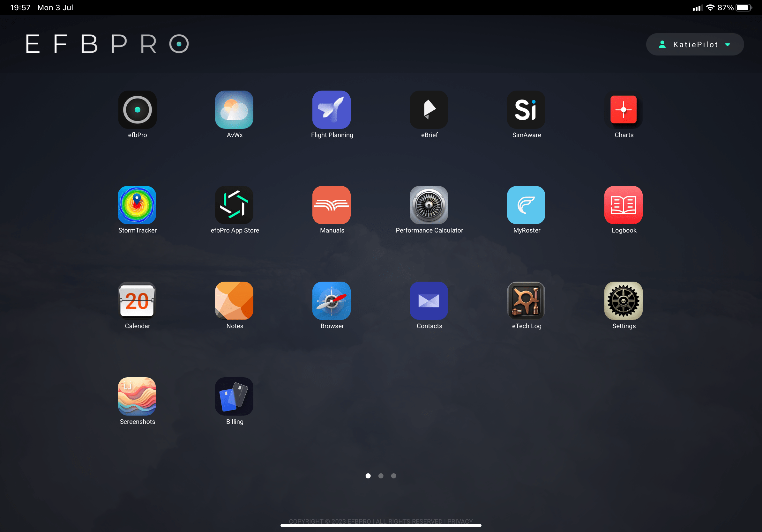Open the efbPro App Store

click(x=234, y=205)
